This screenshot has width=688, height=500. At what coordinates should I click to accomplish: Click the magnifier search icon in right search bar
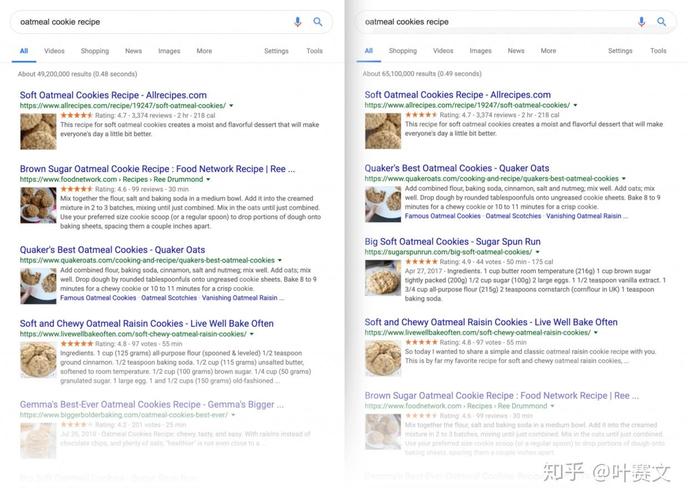[x=662, y=21]
